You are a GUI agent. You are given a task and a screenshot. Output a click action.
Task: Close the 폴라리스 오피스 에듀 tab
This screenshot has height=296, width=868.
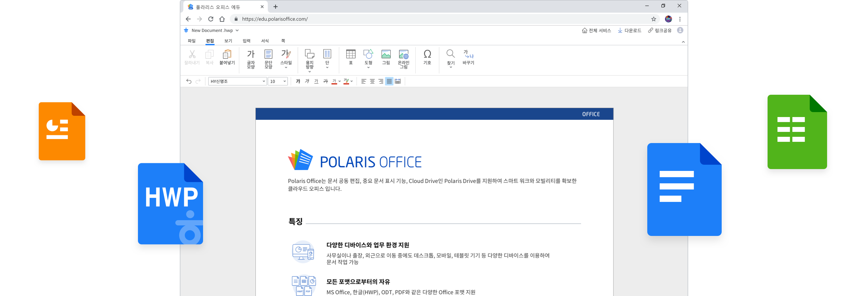[262, 7]
